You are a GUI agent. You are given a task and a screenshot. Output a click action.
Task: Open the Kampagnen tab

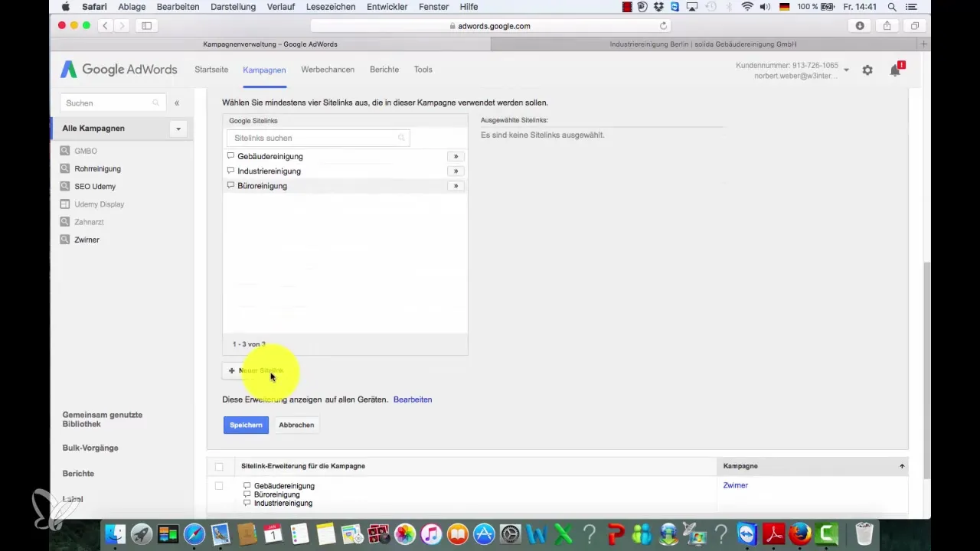click(264, 70)
